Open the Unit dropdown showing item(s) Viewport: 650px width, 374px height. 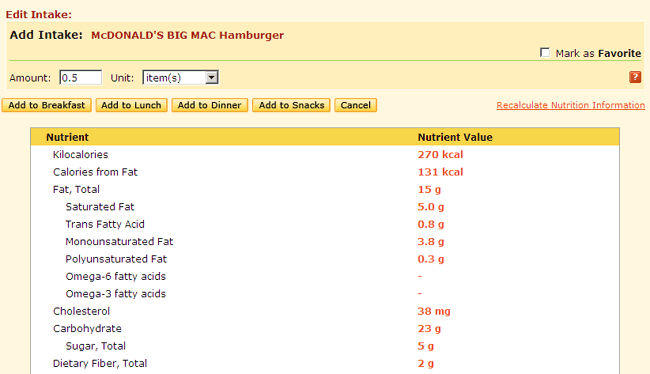[x=181, y=78]
